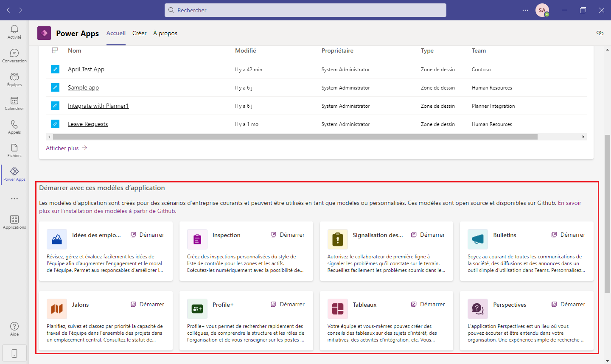The width and height of the screenshot is (611, 364).
Task: Open the Activité sidebar icon
Action: pos(14,32)
